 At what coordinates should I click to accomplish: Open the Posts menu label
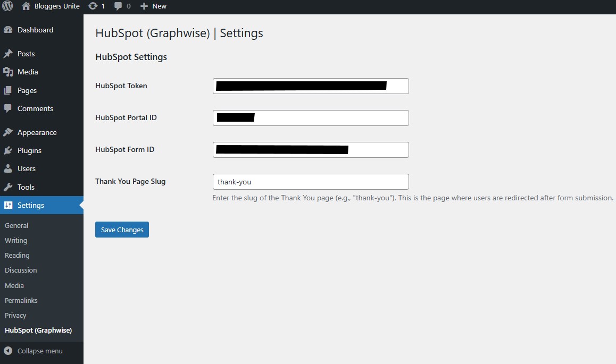26,54
